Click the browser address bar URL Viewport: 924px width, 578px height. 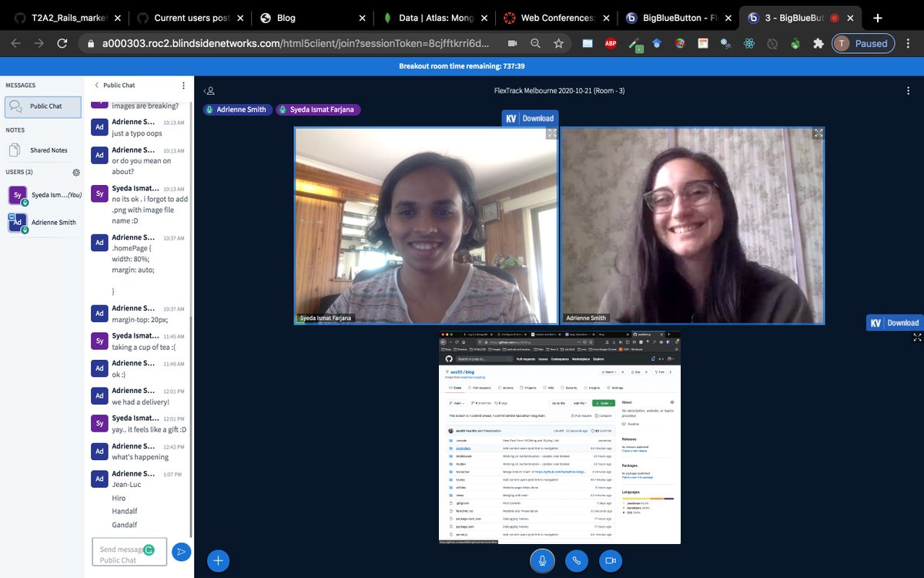click(294, 44)
